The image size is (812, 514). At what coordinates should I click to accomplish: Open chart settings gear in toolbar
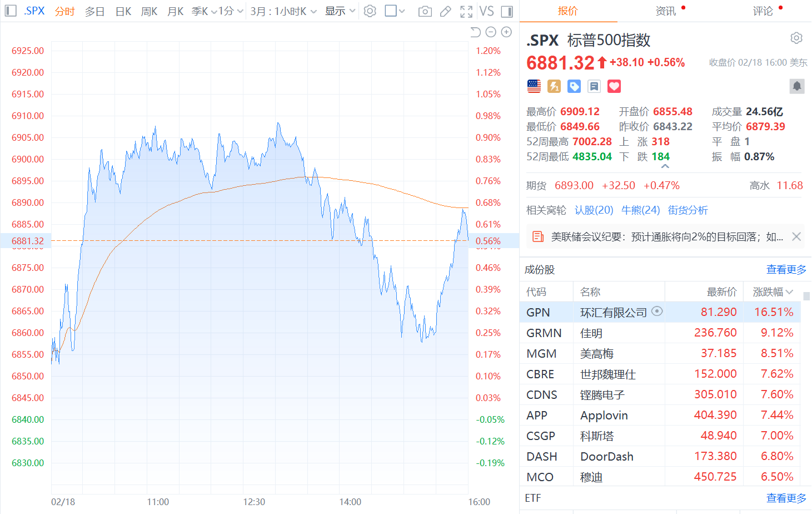click(x=370, y=11)
